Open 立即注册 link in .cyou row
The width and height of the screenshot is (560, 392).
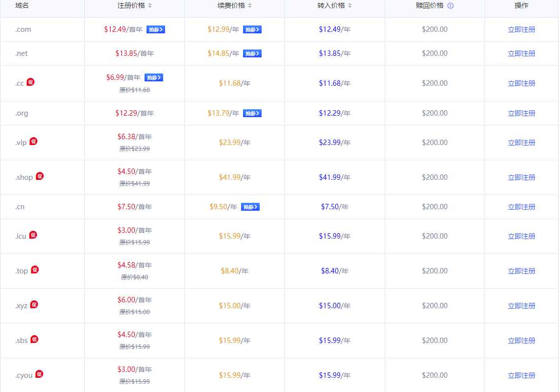[x=521, y=375]
